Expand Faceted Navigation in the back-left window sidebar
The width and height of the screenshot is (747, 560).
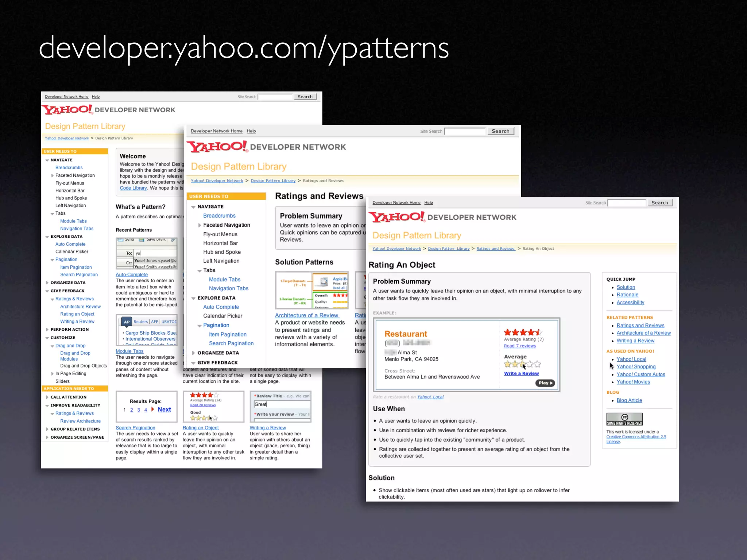click(52, 175)
